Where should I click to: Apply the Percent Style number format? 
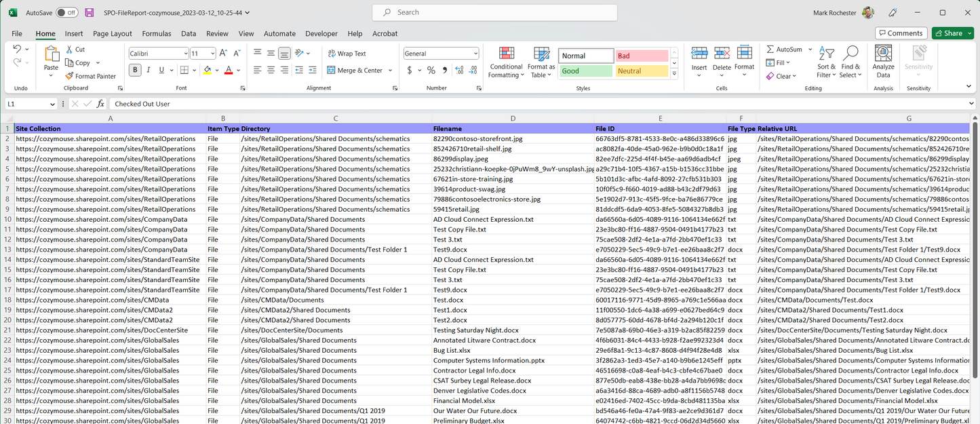click(431, 69)
